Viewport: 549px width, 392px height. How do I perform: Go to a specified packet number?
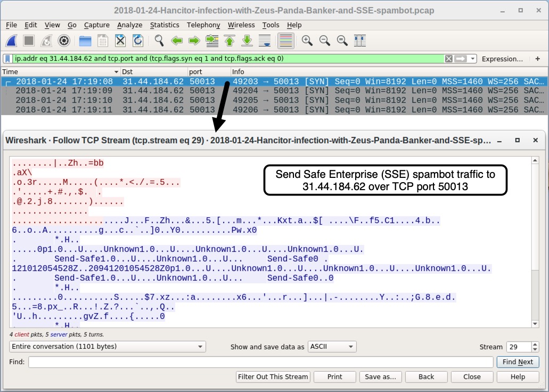pyautogui.click(x=212, y=40)
